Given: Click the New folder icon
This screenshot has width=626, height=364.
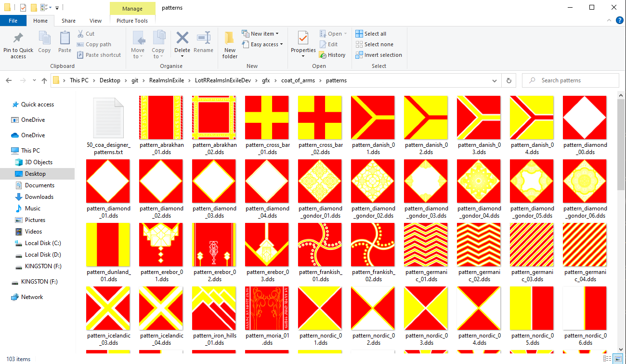Looking at the screenshot, I should [230, 38].
